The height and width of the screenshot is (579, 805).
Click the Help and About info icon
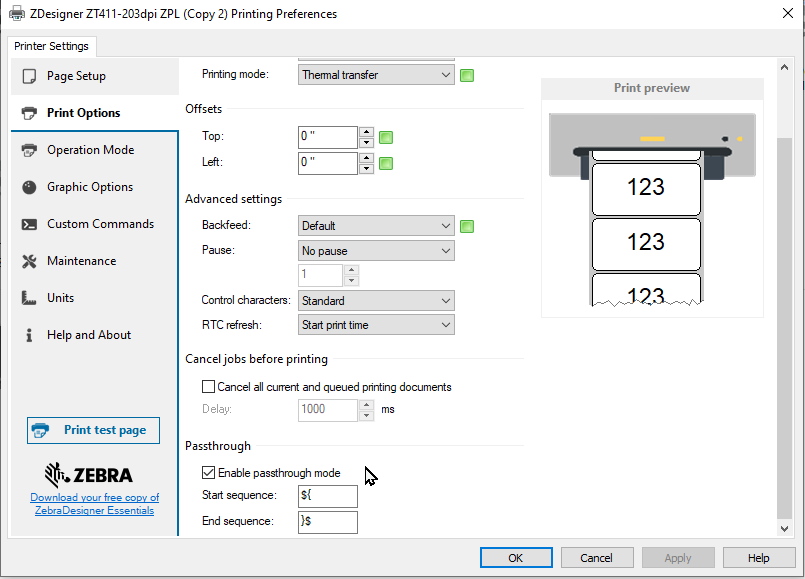(29, 335)
